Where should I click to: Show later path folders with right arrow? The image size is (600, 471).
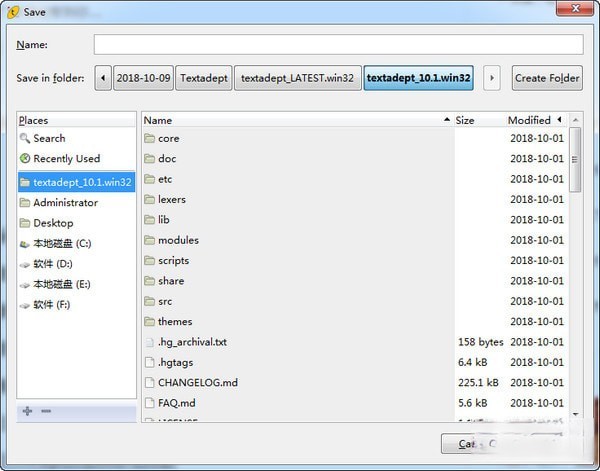coord(492,78)
